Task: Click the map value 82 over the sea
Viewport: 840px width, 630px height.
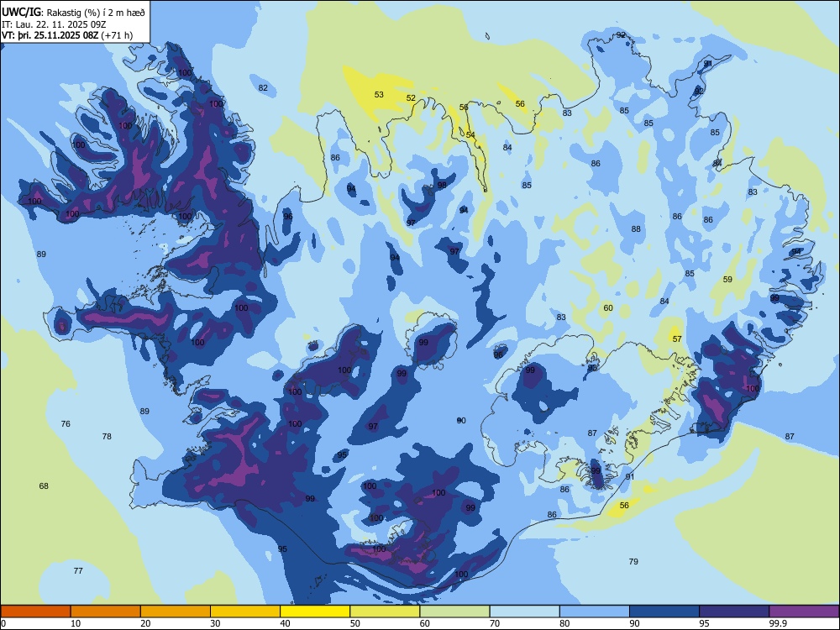Action: (x=263, y=88)
